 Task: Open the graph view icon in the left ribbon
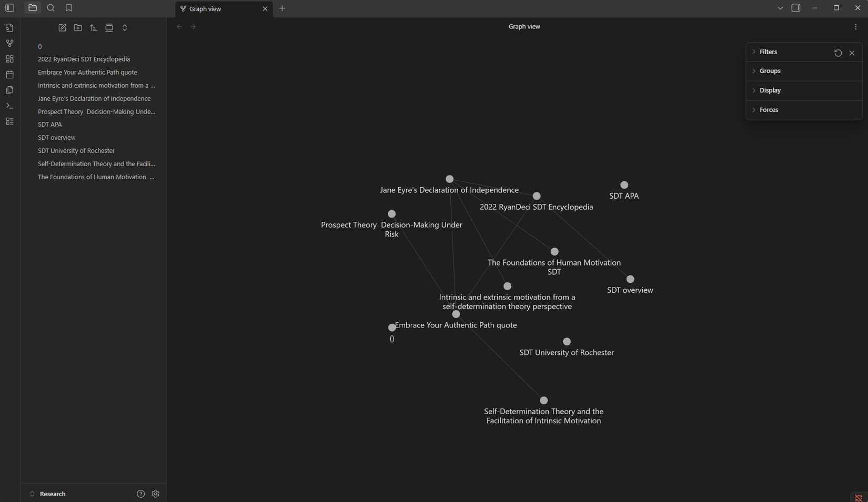click(x=9, y=43)
